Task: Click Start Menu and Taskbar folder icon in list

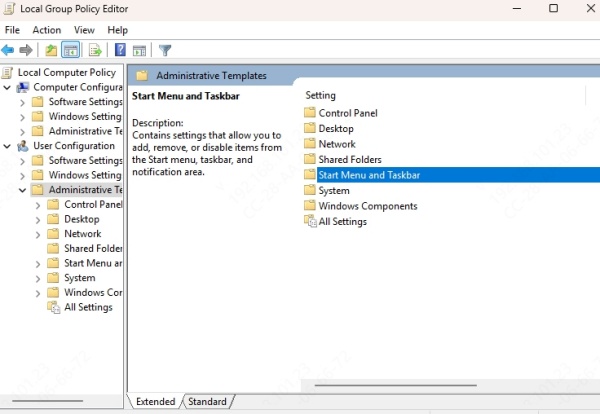Action: (x=310, y=175)
